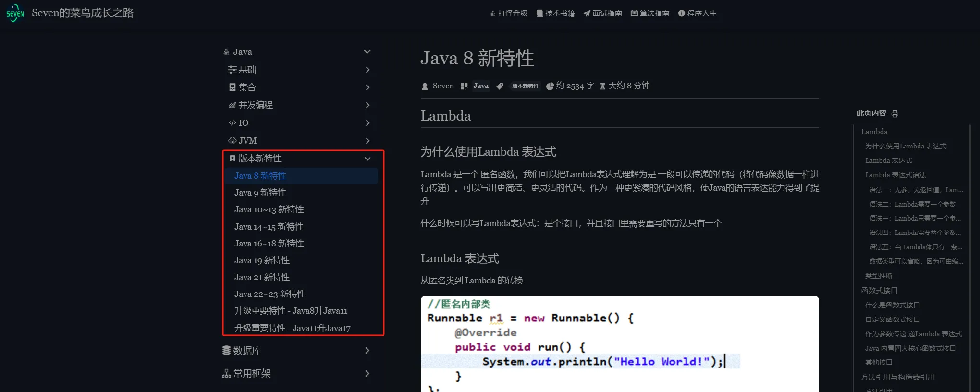Click the Seven site logo icon
The width and height of the screenshot is (980, 392).
[15, 13]
